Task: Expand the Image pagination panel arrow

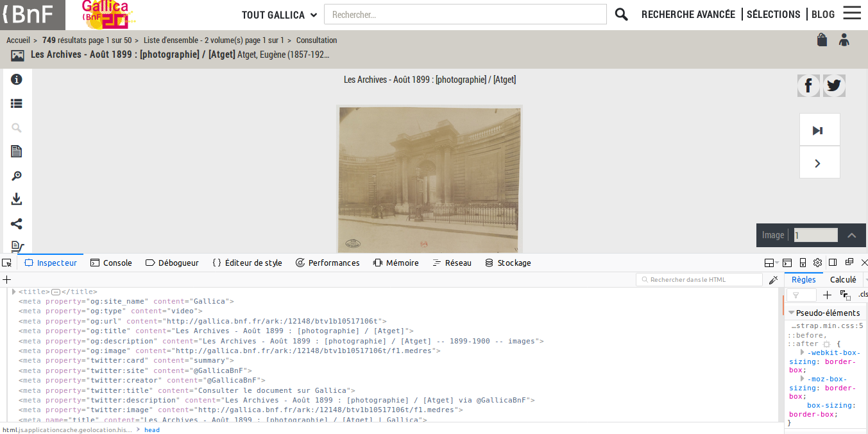Action: (x=851, y=235)
